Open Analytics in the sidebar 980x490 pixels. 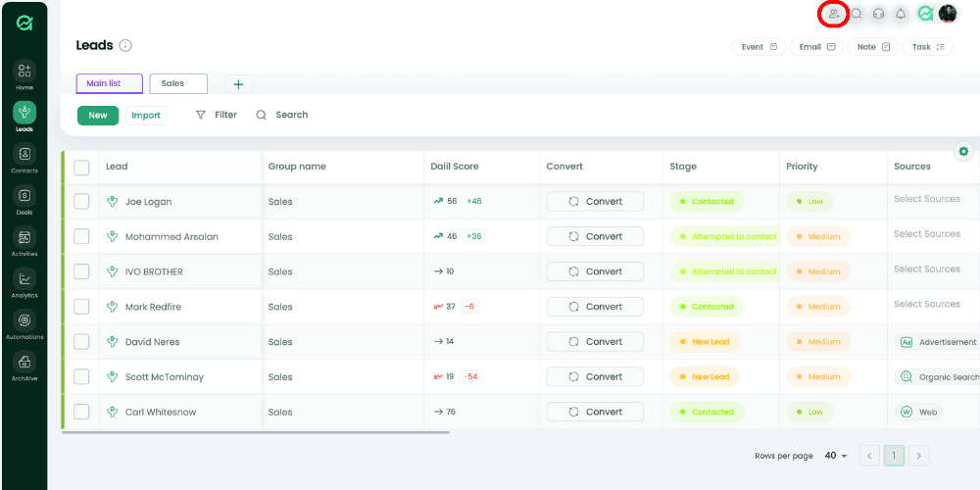point(24,283)
